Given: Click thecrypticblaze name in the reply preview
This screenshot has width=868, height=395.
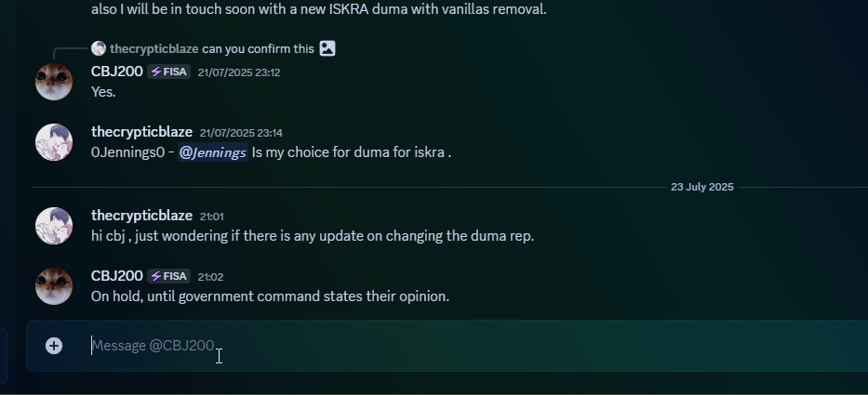Looking at the screenshot, I should (x=154, y=48).
